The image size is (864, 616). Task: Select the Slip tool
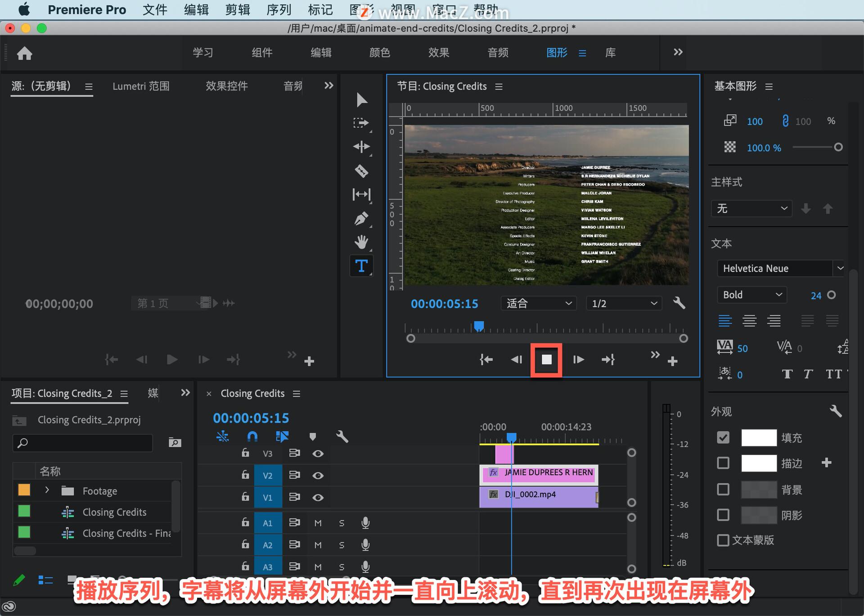tap(361, 194)
